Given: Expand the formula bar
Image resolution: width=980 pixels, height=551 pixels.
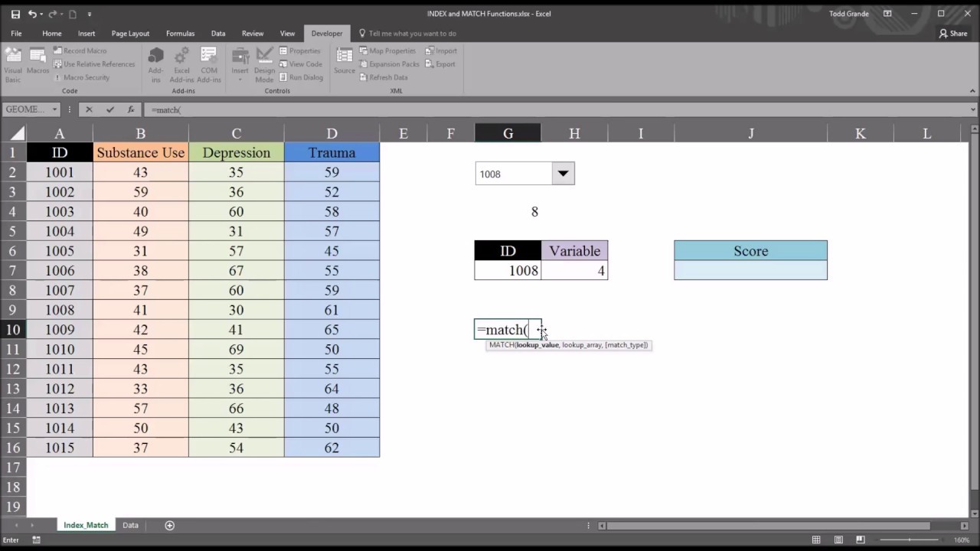Looking at the screenshot, I should [973, 109].
